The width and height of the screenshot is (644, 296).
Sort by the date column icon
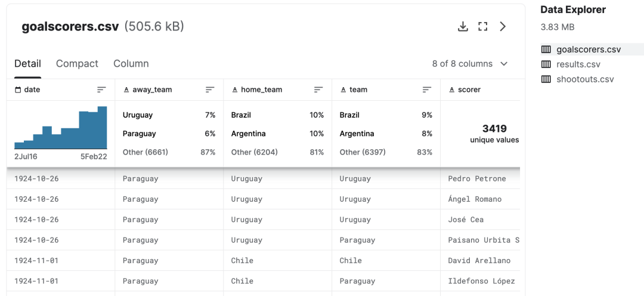click(x=101, y=90)
